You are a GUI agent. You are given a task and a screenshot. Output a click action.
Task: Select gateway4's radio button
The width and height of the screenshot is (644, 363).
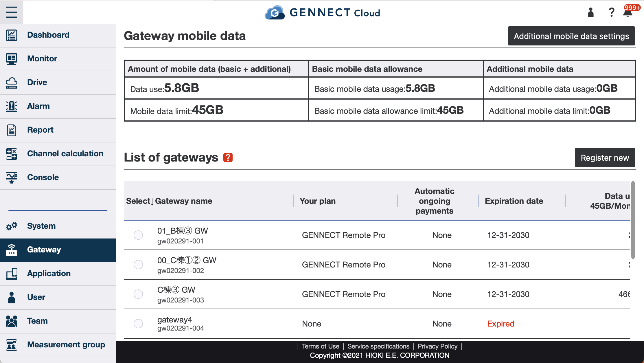138,324
